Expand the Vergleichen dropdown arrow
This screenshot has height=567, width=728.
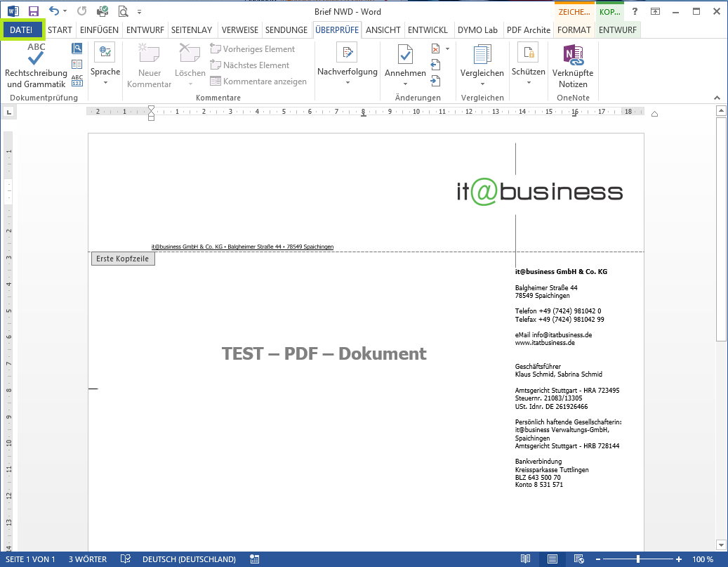(482, 84)
